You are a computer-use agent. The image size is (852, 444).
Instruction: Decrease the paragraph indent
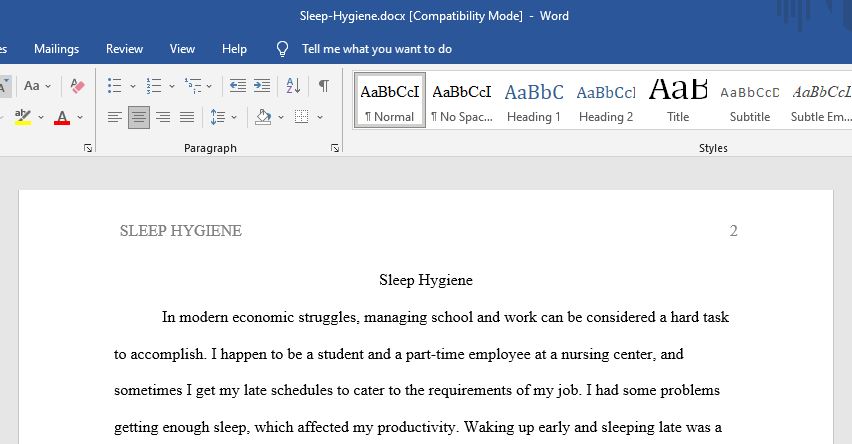point(237,86)
